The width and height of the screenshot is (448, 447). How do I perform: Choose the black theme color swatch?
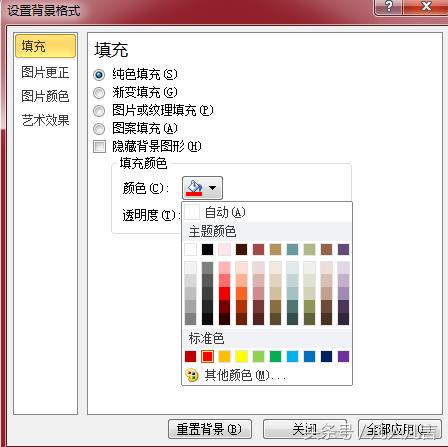pos(207,249)
